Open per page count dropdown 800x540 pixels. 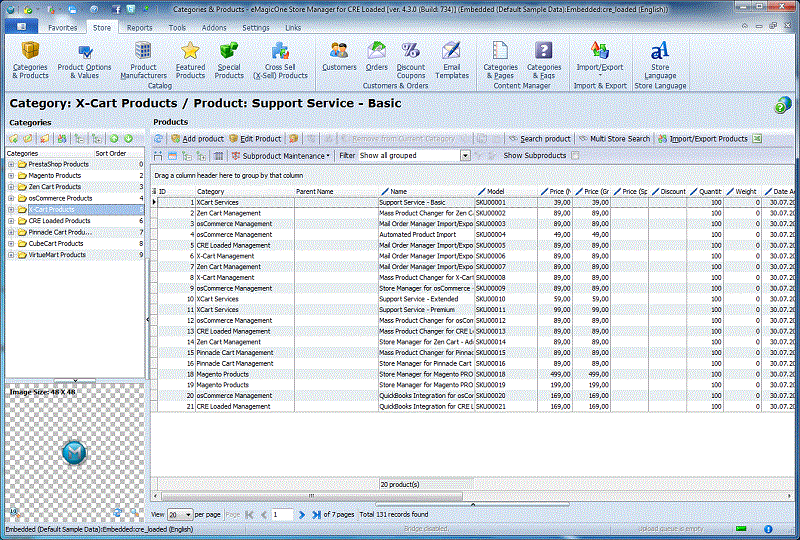(x=188, y=515)
